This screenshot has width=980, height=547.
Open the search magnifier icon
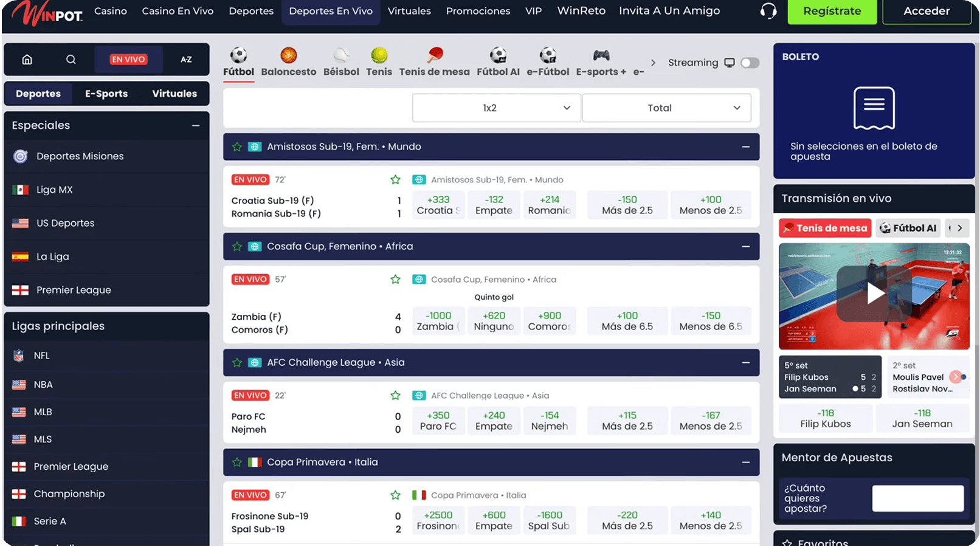[x=71, y=60]
